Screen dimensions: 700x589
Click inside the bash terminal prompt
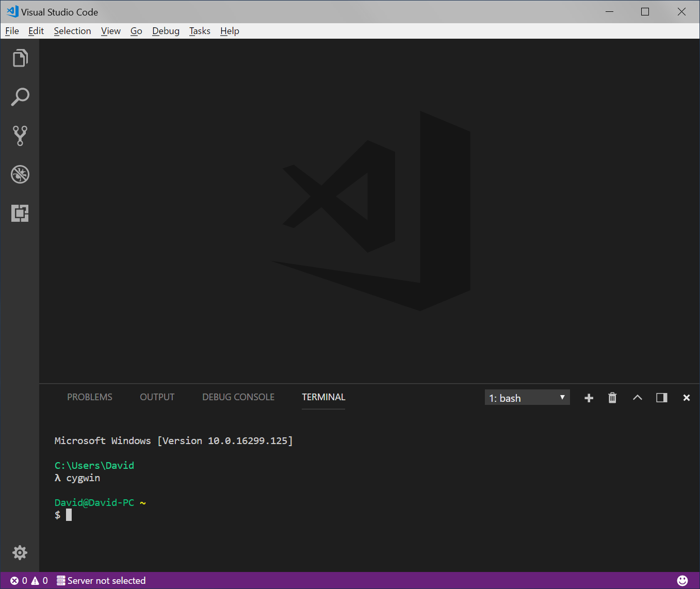206,514
